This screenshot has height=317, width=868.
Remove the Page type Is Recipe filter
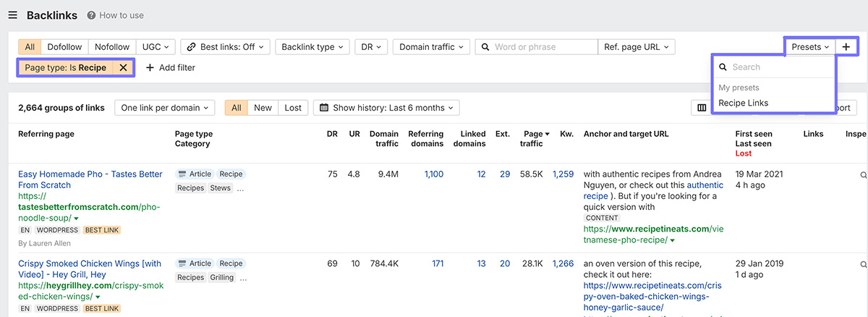(123, 67)
